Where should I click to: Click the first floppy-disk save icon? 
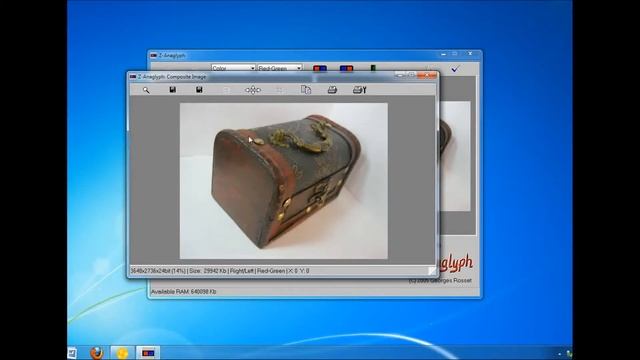[173, 89]
